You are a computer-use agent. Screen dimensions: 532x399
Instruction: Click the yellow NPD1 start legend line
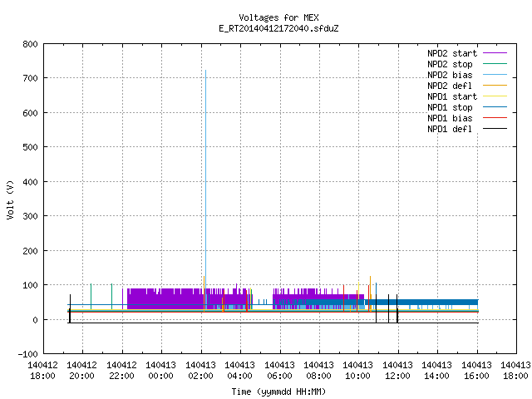tap(495, 96)
